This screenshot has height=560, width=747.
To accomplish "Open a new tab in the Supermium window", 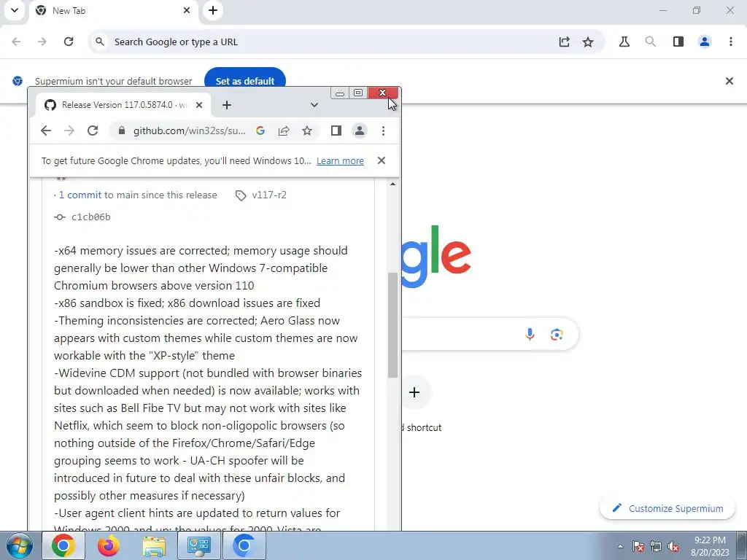I will pos(213,10).
